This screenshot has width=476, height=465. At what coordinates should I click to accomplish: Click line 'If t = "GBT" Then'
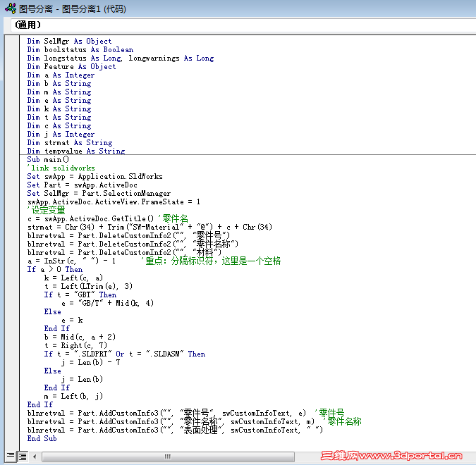coord(80,294)
